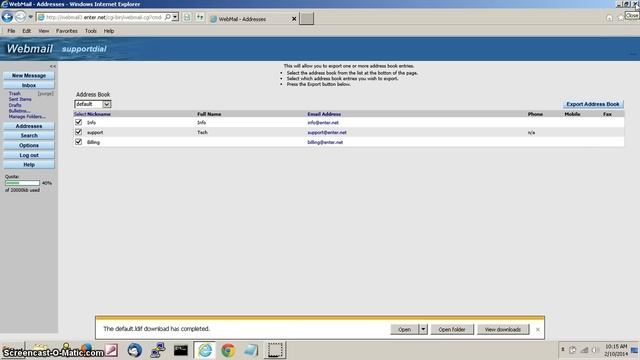Click the compatibility view icon
Screen dimensions: 640x360
click(187, 18)
